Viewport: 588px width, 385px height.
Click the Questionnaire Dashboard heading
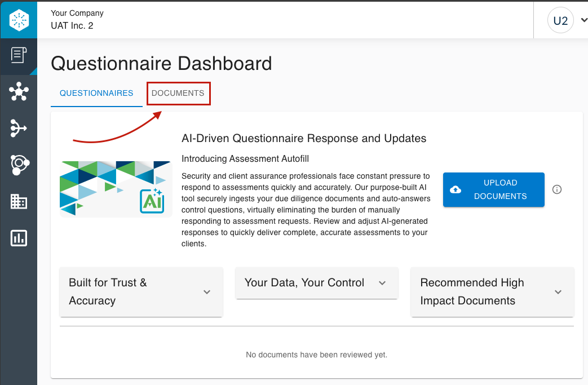pos(161,63)
